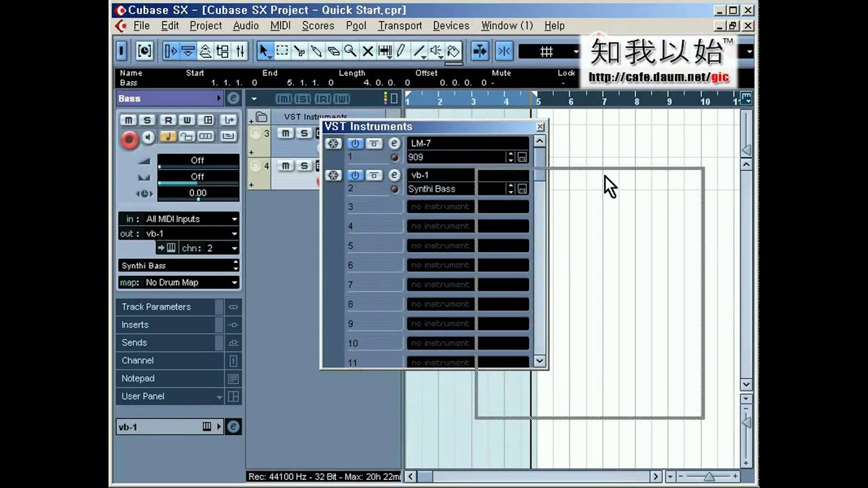The height and width of the screenshot is (488, 868).
Task: Open the LM-7 instrument slot selector
Action: [x=468, y=144]
